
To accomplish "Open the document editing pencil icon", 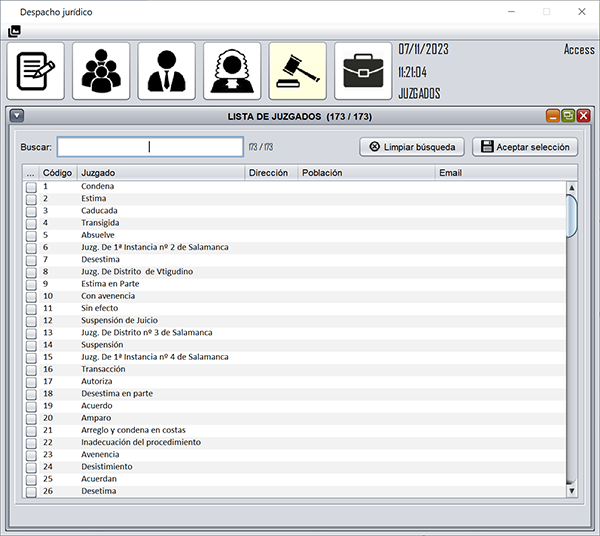I will click(x=36, y=71).
